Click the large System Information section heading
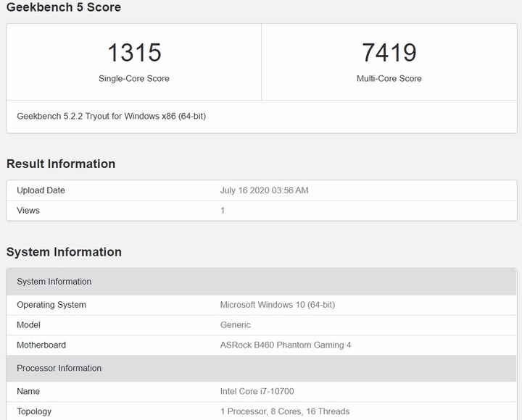 (x=64, y=252)
